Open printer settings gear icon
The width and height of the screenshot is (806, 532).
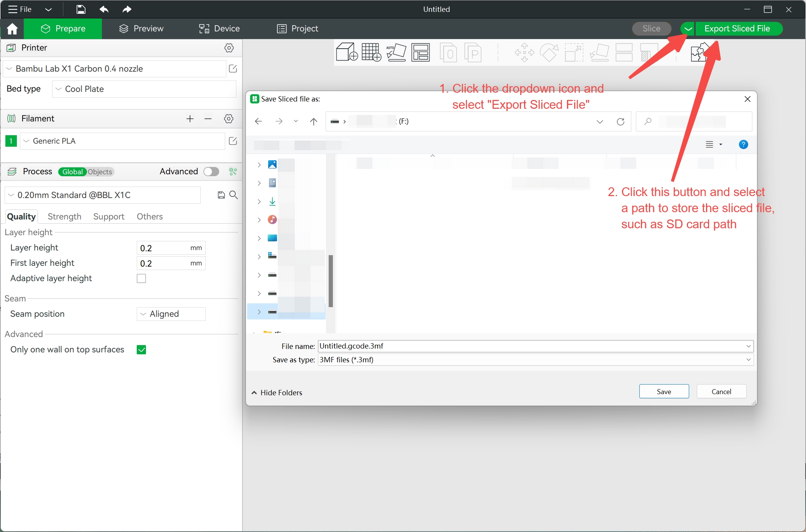click(x=229, y=48)
